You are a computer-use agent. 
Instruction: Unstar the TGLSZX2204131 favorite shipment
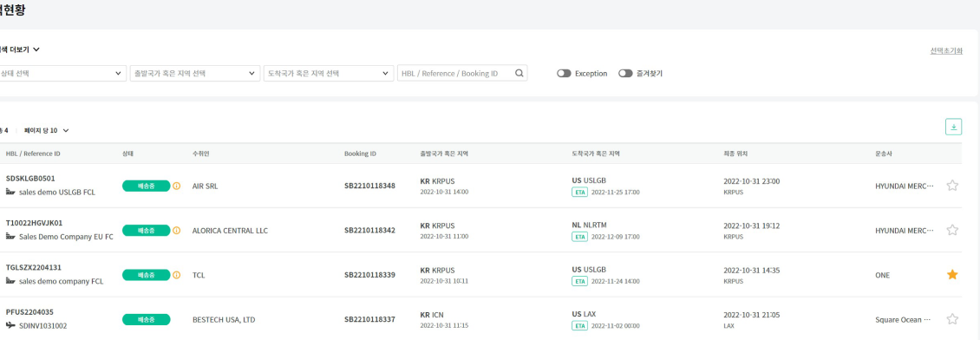(x=952, y=274)
